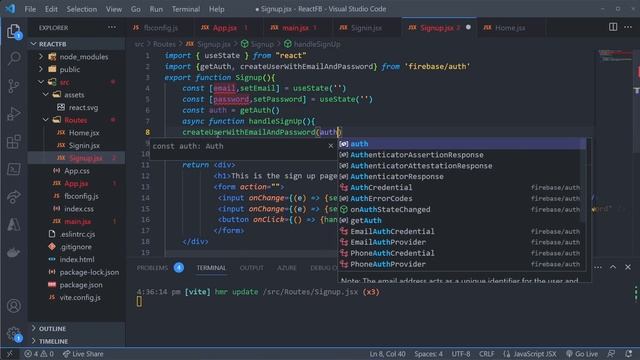Image resolution: width=640 pixels, height=360 pixels.
Task: Maximize the terminal panel with chevron up
Action: [613, 267]
